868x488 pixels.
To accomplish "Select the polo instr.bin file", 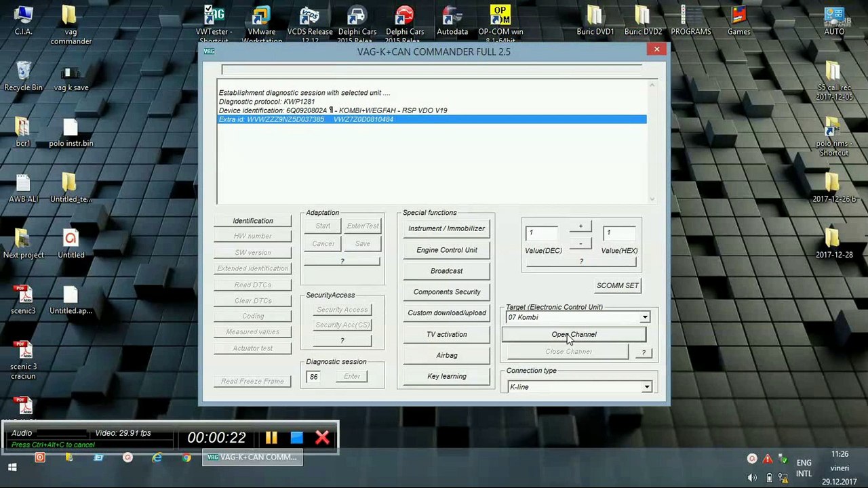I will (71, 132).
